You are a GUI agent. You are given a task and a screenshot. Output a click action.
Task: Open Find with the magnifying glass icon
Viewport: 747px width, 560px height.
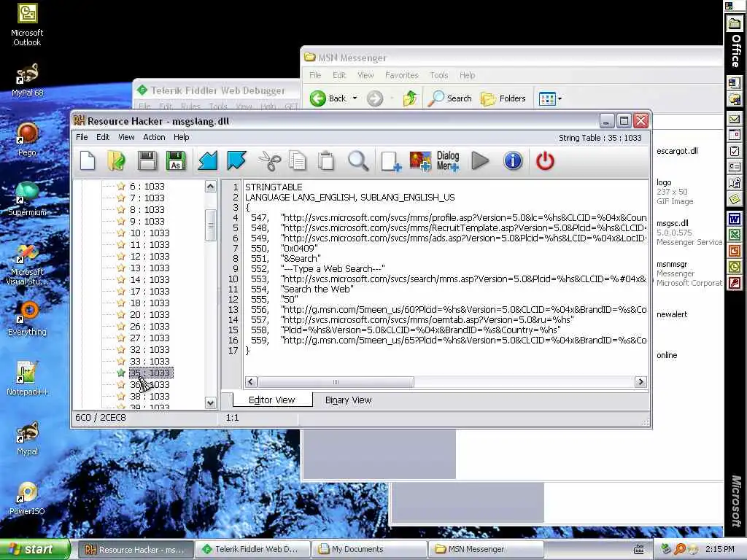point(358,161)
